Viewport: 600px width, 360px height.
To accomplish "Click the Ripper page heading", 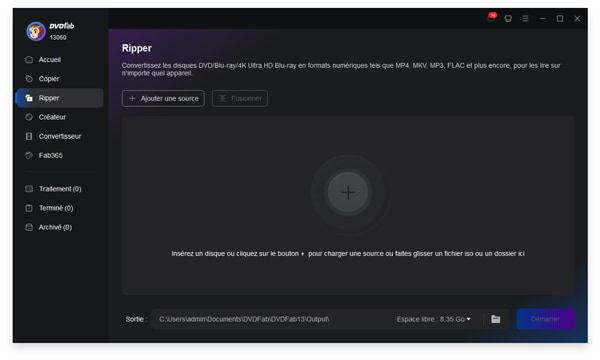I will 137,48.
